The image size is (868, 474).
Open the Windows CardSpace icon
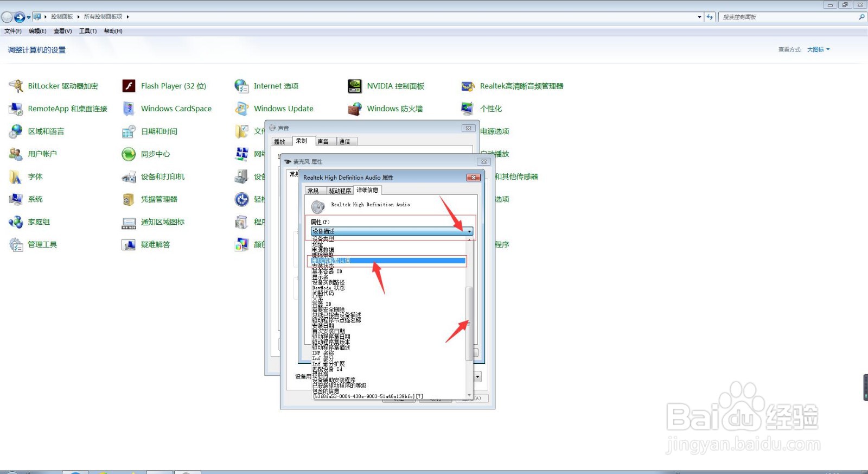coord(129,109)
